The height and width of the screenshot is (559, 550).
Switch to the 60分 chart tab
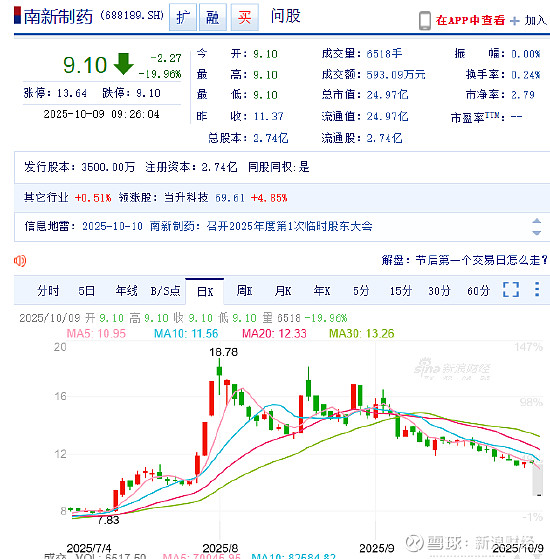[478, 291]
